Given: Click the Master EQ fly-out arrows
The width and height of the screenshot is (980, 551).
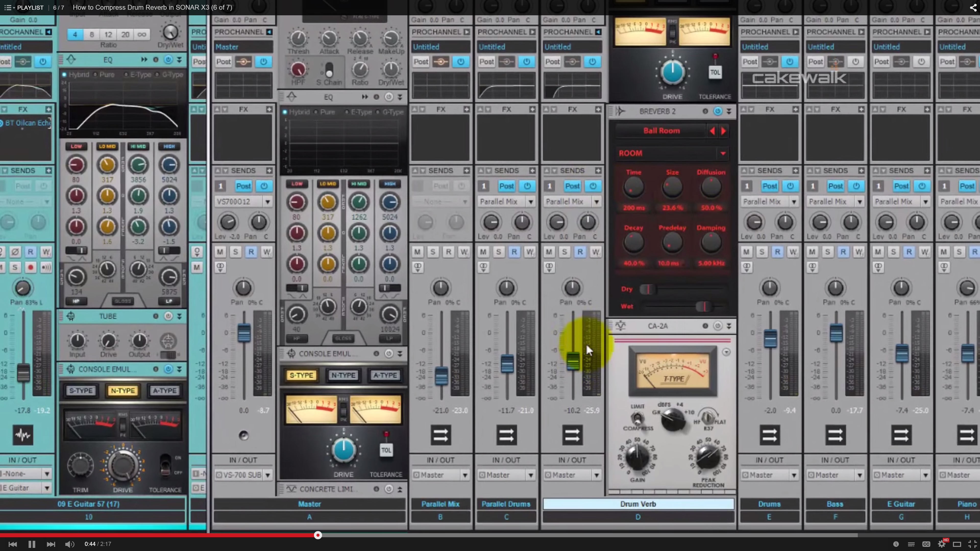Looking at the screenshot, I should 365,97.
